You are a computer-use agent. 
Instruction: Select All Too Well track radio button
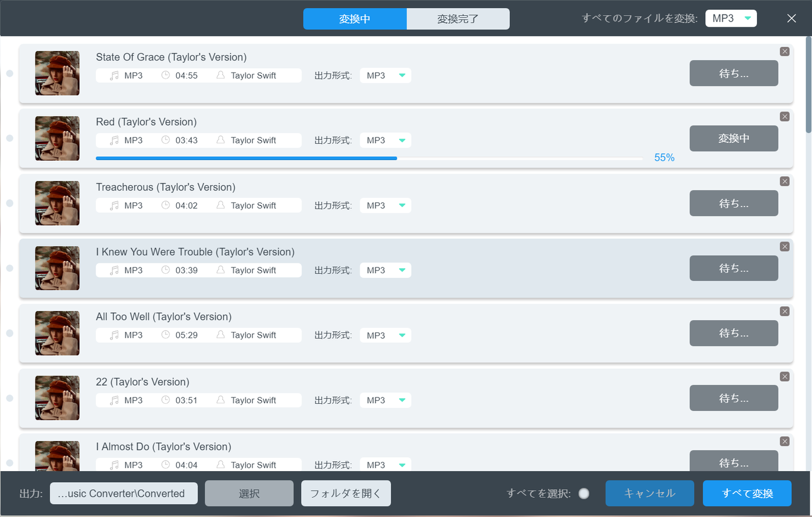10,334
